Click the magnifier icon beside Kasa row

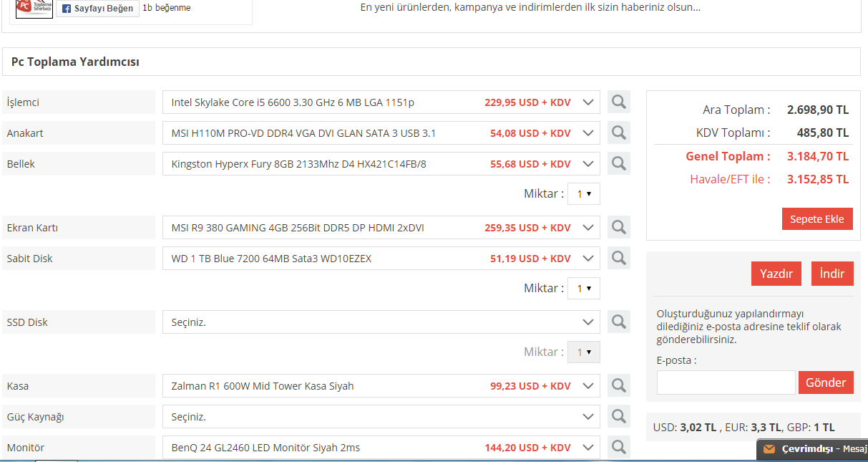click(619, 385)
